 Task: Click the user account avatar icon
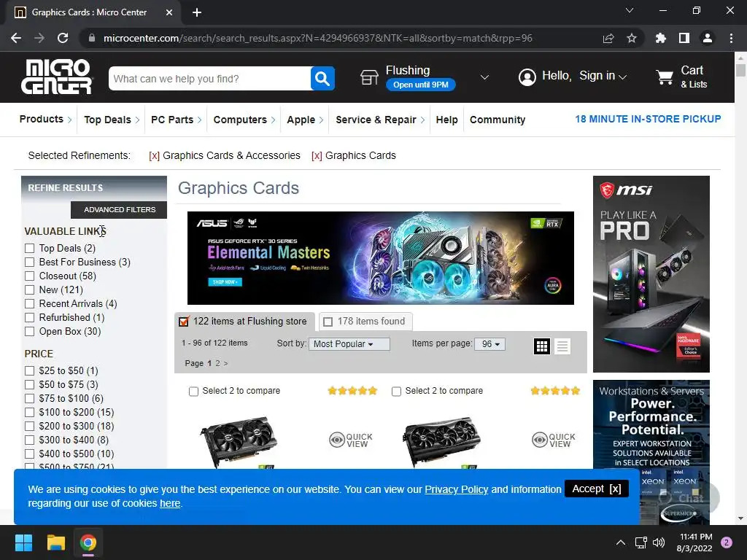point(527,77)
